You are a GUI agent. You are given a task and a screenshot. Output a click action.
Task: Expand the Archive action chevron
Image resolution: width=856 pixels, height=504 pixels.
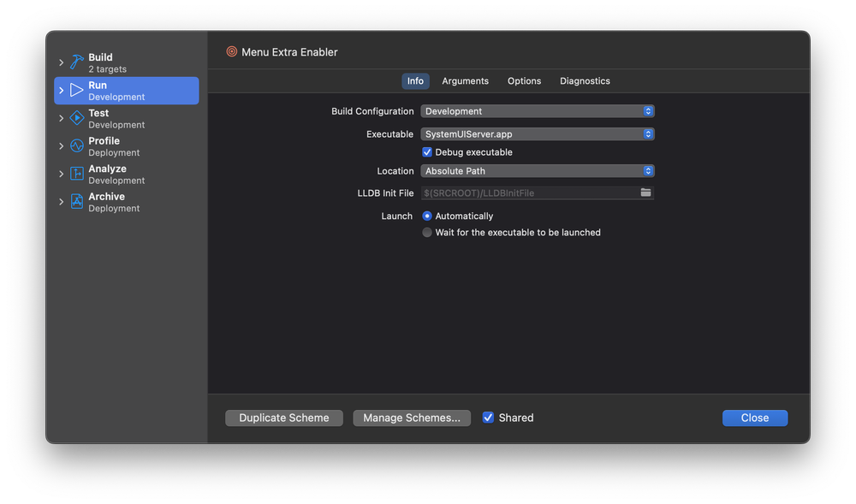pyautogui.click(x=61, y=202)
